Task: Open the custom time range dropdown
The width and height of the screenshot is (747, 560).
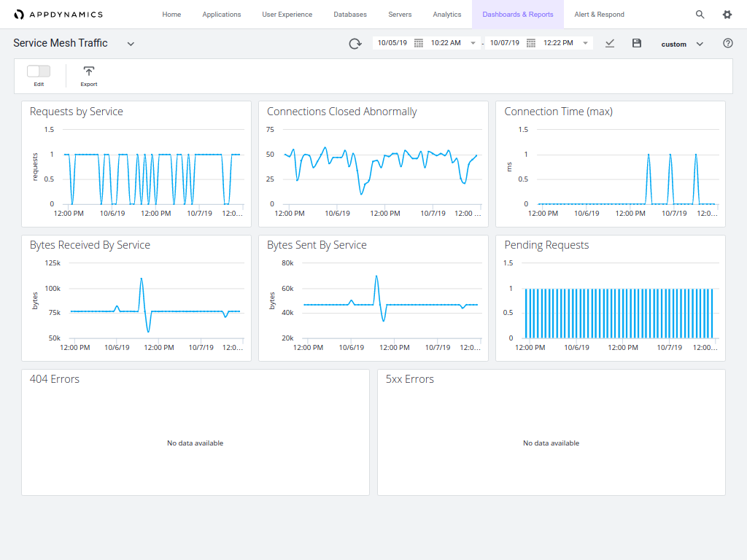Action: [x=681, y=44]
